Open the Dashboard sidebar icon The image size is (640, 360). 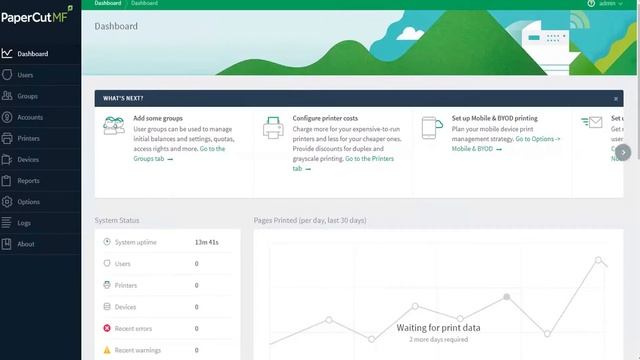pyautogui.click(x=7, y=53)
